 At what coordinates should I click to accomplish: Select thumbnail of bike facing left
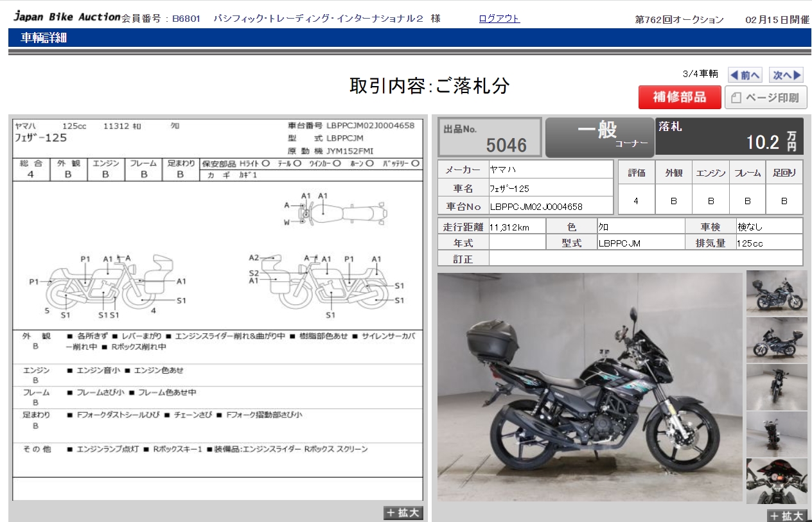pyautogui.click(x=777, y=340)
